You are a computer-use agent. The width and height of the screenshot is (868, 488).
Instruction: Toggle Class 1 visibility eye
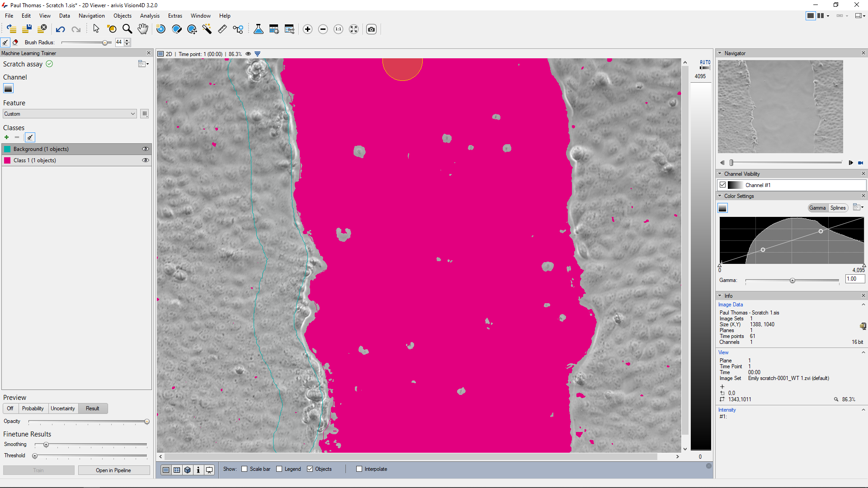click(x=145, y=160)
